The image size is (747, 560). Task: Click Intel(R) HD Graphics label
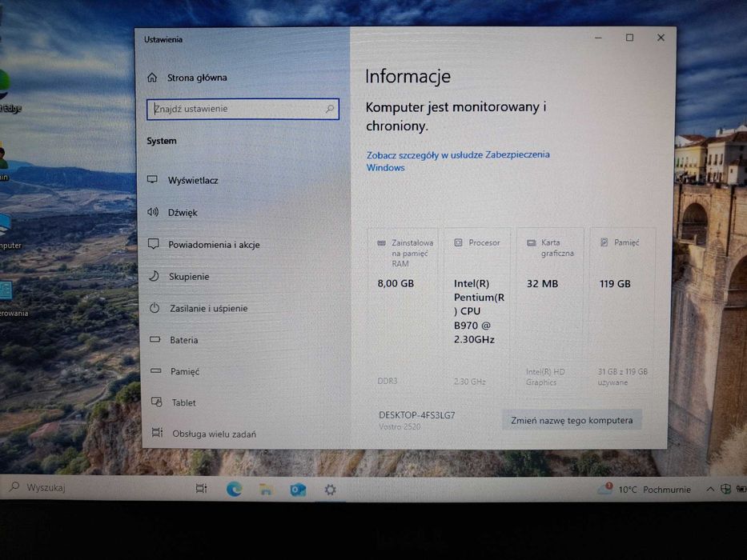point(545,377)
